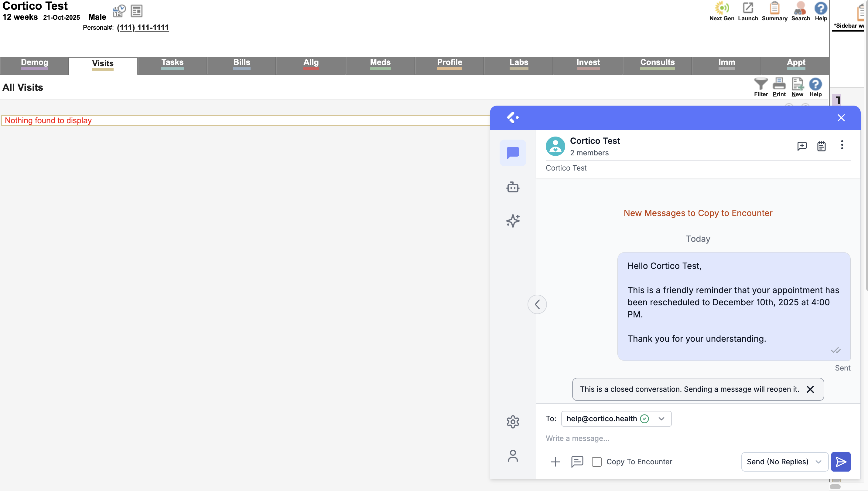Open the form icon beside patient header
Viewport: 868px width, 491px height.
click(136, 11)
